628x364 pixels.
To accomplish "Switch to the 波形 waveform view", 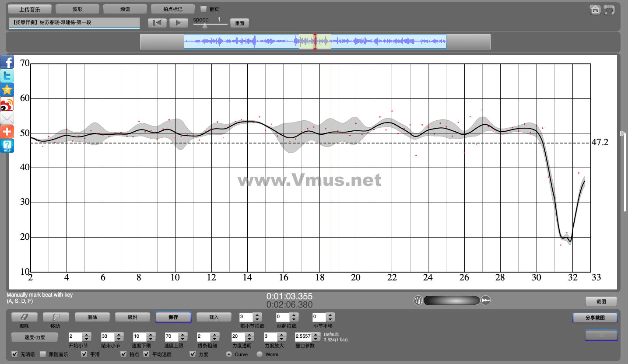I will [77, 9].
